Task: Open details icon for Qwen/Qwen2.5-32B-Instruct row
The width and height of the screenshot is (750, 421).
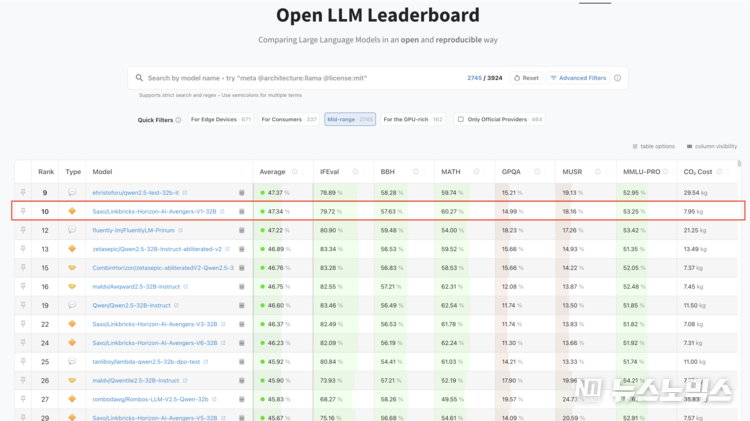Action: 242,305
